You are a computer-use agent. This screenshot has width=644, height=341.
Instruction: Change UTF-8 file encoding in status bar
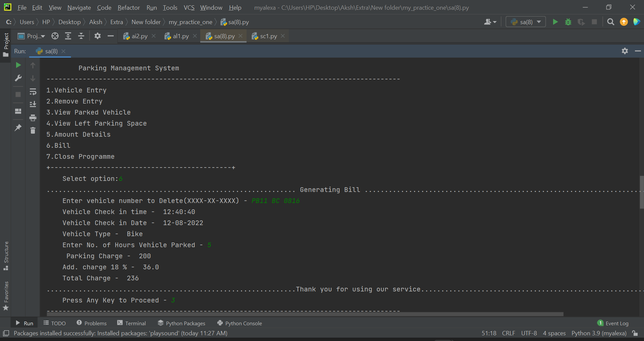pyautogui.click(x=529, y=333)
